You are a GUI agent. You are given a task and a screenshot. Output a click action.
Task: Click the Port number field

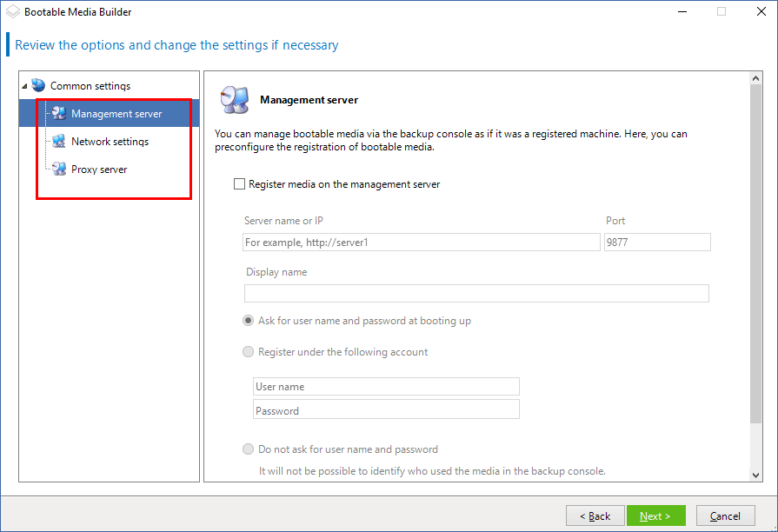click(x=657, y=243)
